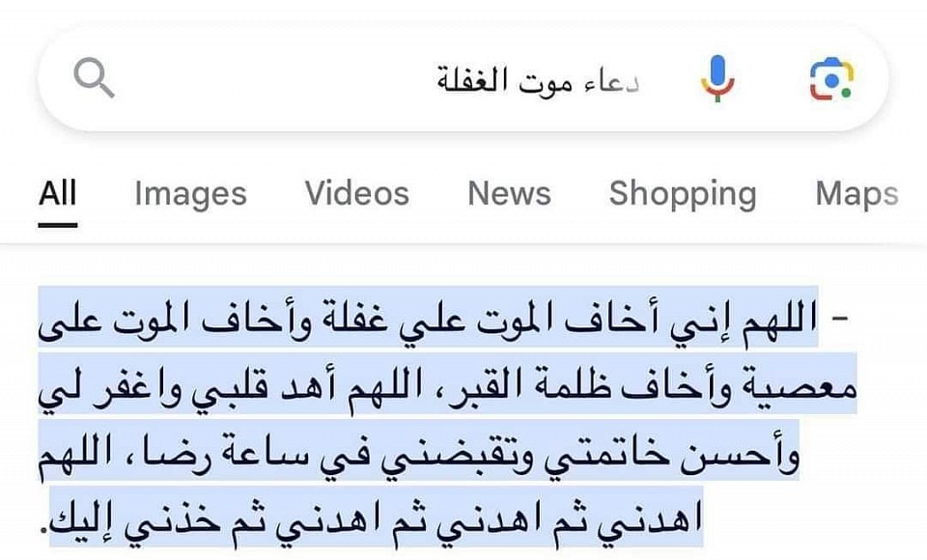Viewport: 927px width, 560px height.
Task: Click the magnifier search icon
Action: coord(94,78)
